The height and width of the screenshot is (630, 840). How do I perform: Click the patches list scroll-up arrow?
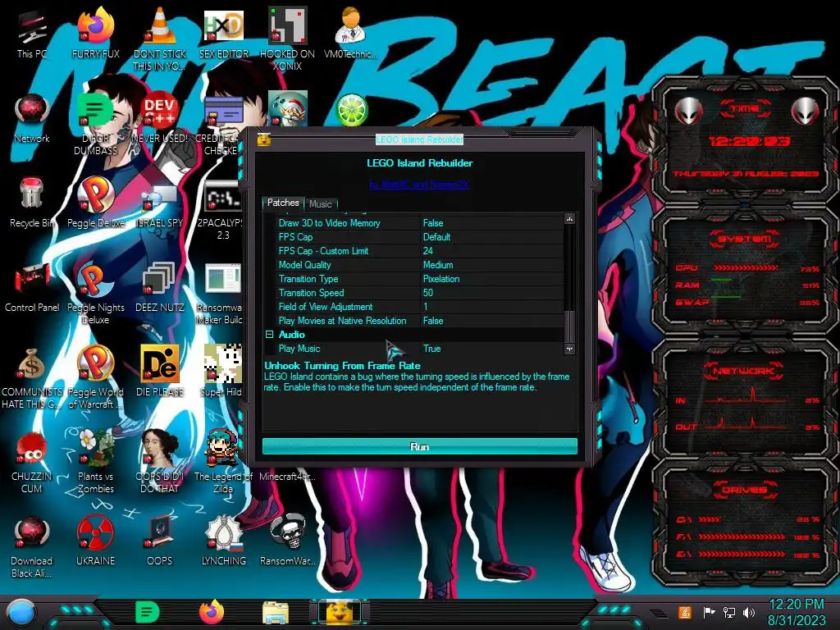(569, 219)
